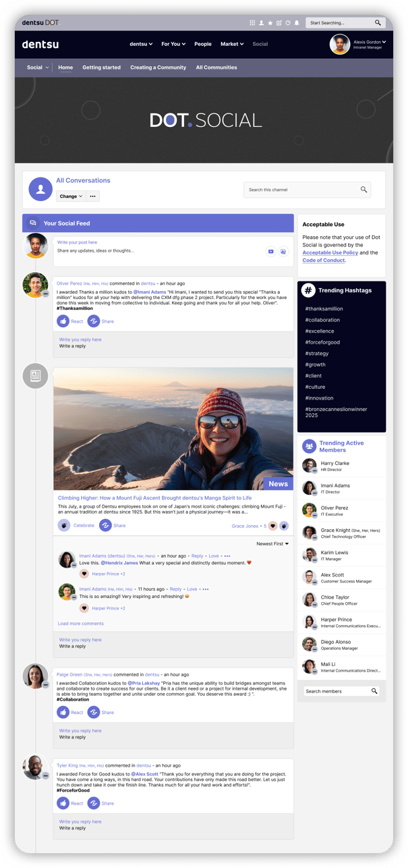The height and width of the screenshot is (868, 408).
Task: Open the Social sub-navigation dropdown
Action: point(37,67)
